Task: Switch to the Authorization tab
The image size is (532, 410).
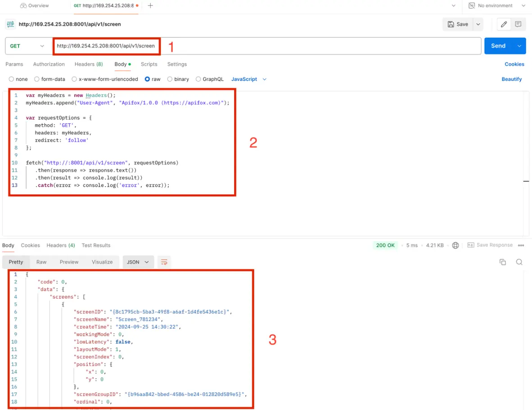Action: coord(49,64)
